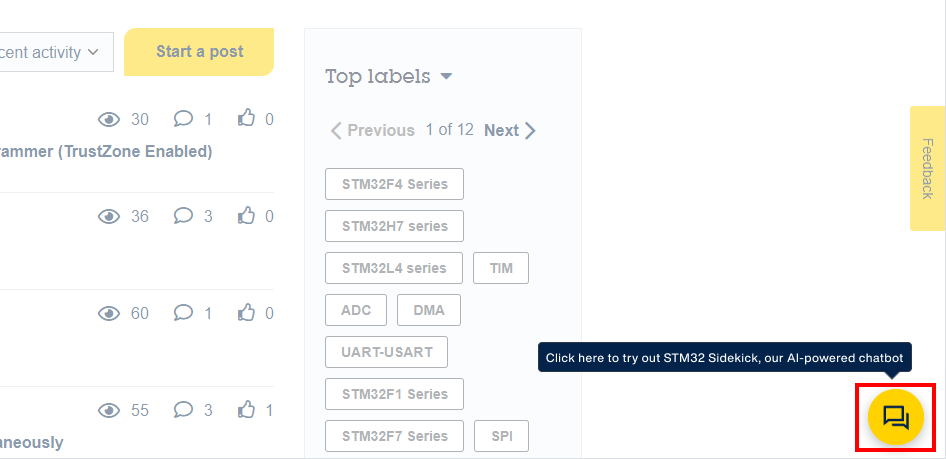The image size is (946, 459).
Task: Go to Previous page of labels
Action: point(372,130)
